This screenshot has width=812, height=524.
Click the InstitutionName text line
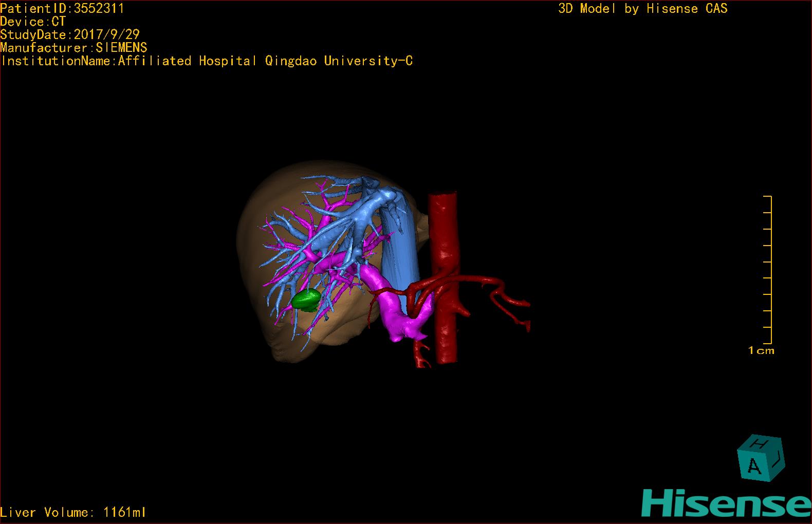click(207, 61)
